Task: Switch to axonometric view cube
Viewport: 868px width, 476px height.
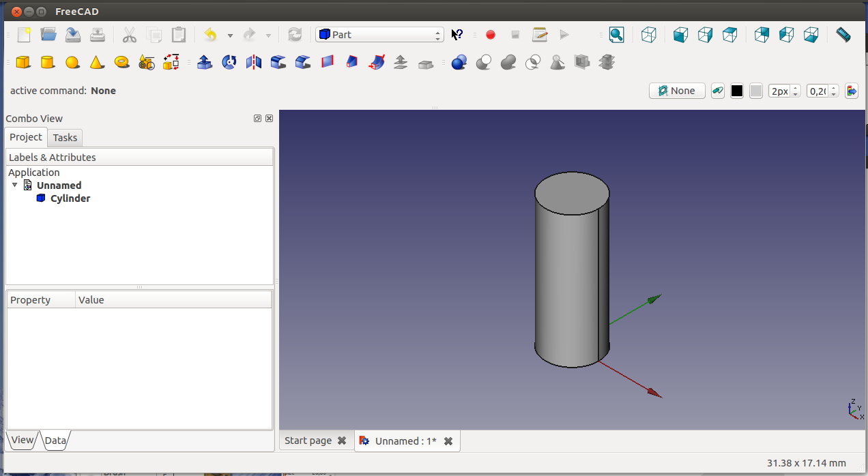Action: tap(649, 35)
